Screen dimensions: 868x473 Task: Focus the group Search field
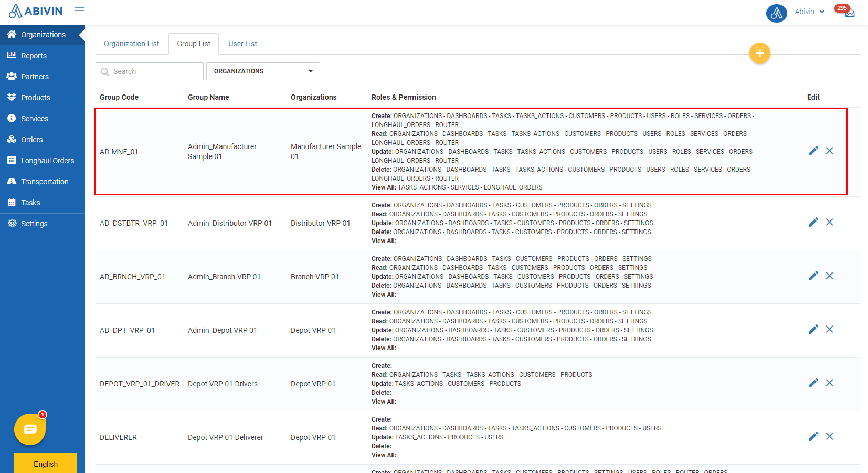[x=150, y=71]
